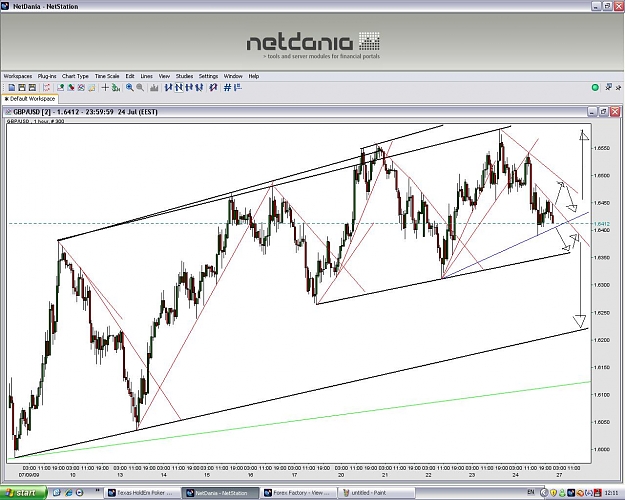This screenshot has width=625, height=500.
Task: Click NetDania - NetStation taskbar button
Action: click(218, 493)
